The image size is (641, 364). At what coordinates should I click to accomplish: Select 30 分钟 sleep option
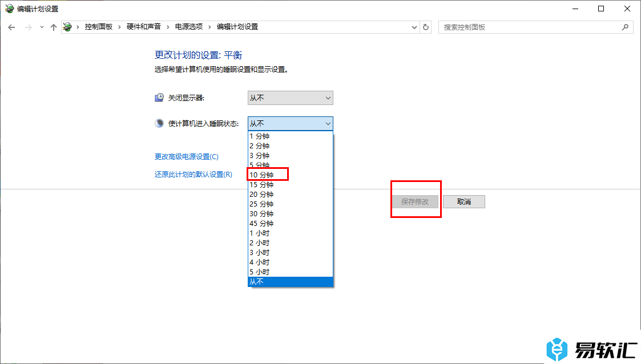[261, 213]
